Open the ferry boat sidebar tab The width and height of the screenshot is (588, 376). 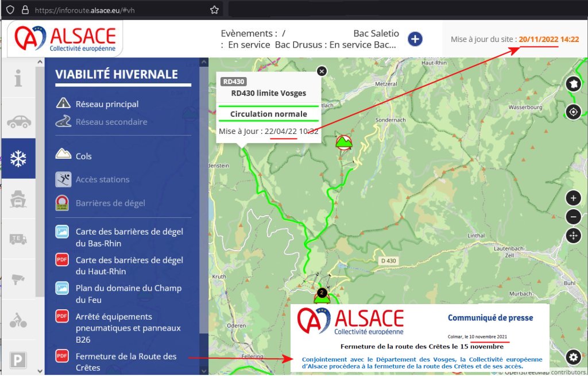pos(18,199)
